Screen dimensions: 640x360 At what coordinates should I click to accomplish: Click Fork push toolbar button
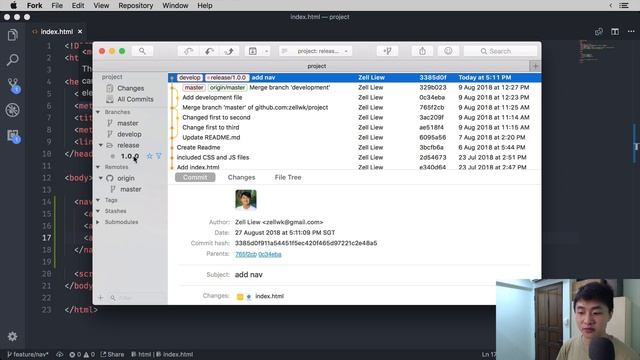click(x=229, y=51)
